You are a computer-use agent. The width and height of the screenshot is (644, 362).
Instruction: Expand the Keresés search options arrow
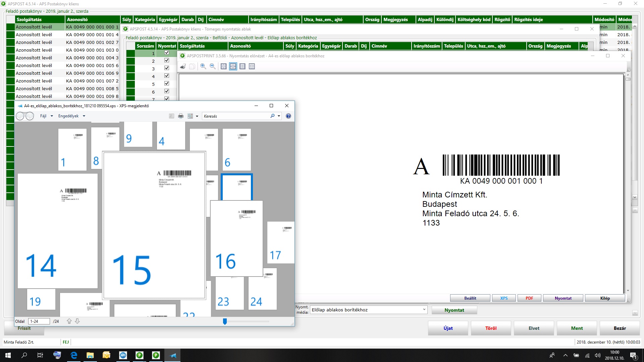tap(279, 116)
